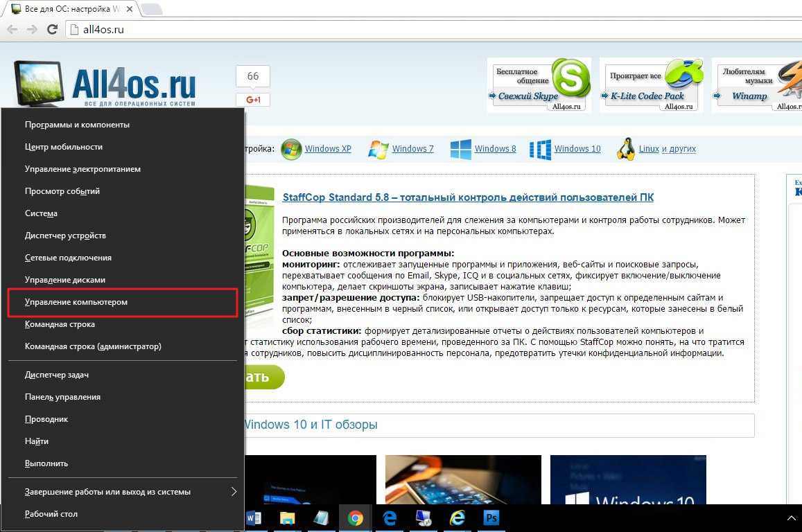Click the All4os.ru logo text
Screen dimensions: 802x532
tap(134, 83)
